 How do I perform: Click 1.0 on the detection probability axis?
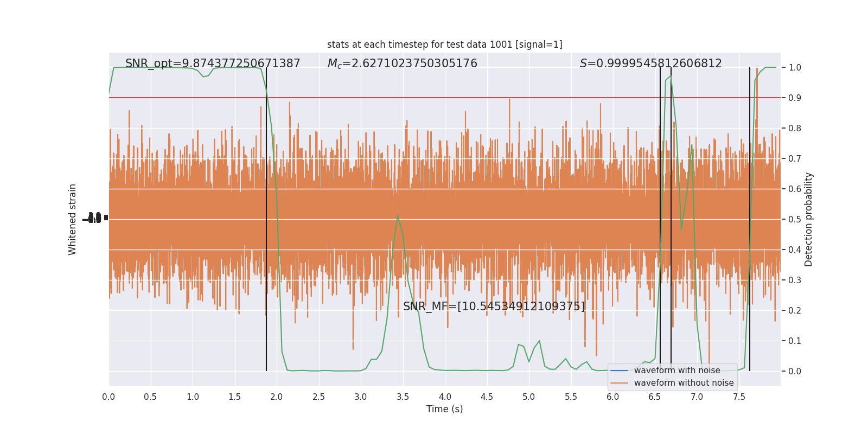[x=795, y=68]
